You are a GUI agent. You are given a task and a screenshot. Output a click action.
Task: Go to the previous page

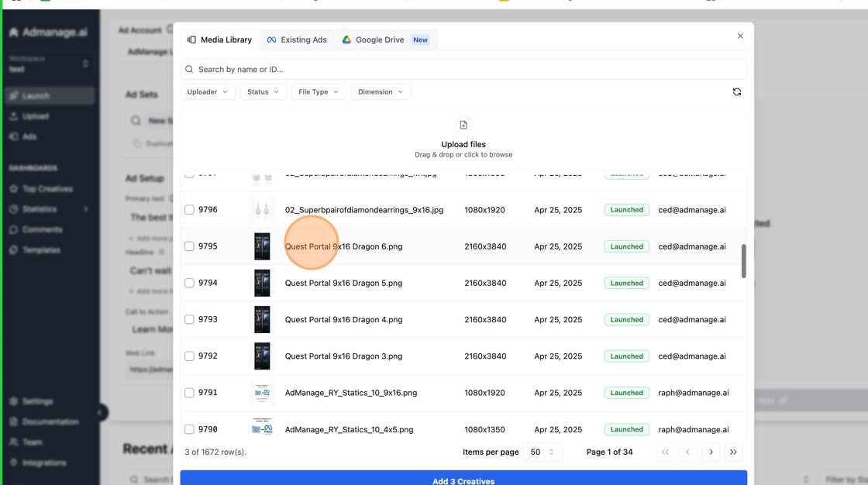point(687,452)
